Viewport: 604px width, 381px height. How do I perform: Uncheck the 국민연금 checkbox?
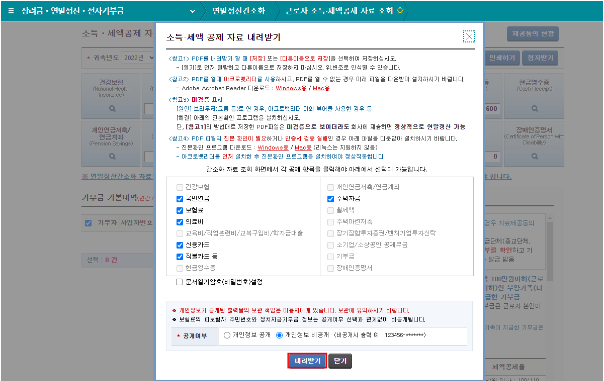coord(179,199)
